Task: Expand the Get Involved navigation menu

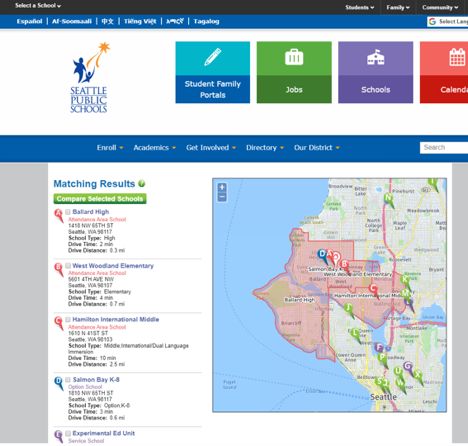Action: point(211,148)
